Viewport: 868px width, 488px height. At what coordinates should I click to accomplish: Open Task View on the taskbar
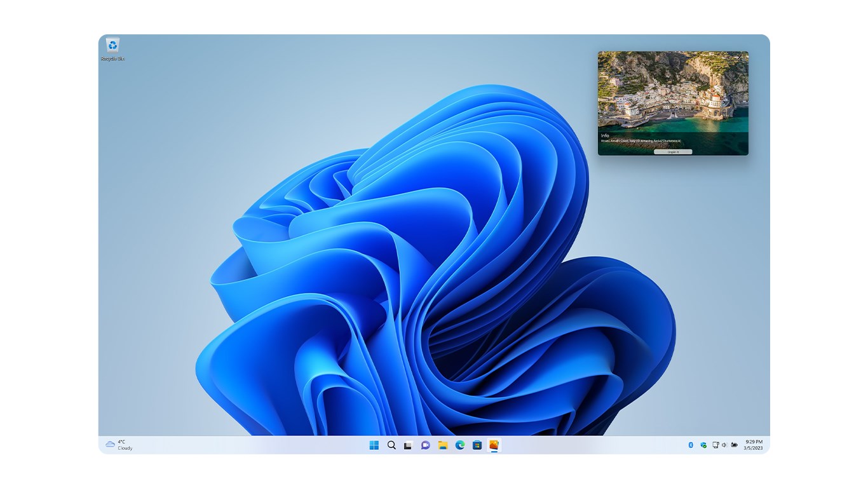(409, 445)
